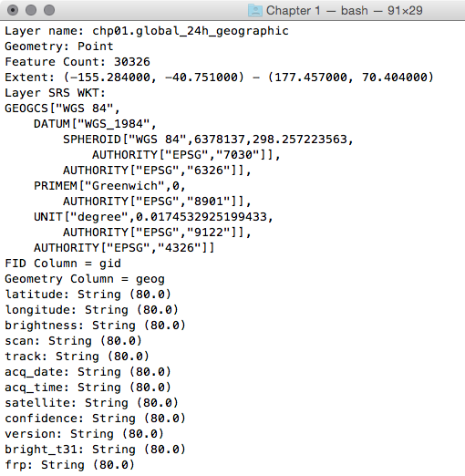Click the Extent coordinates line
465x476 pixels.
pos(219,78)
